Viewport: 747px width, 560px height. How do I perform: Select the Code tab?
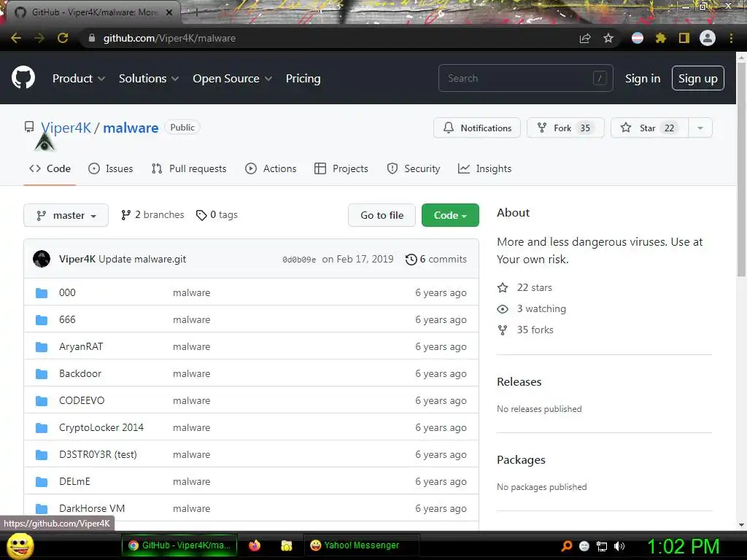(50, 168)
